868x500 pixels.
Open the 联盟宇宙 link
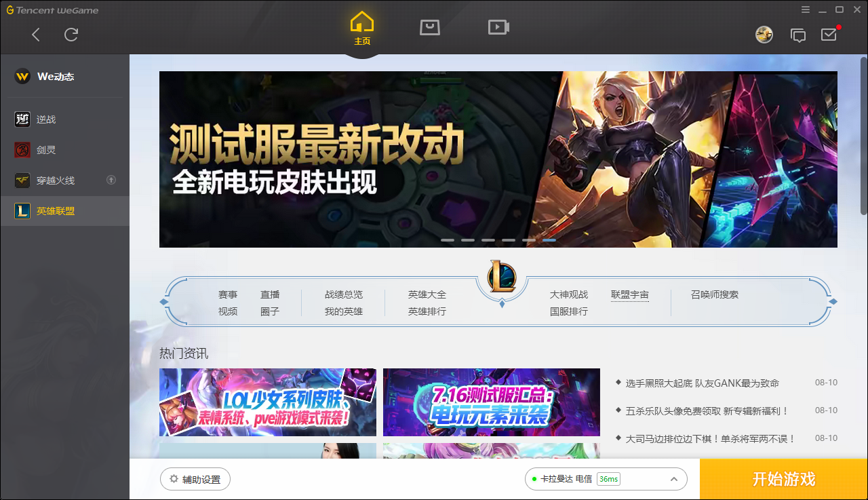[629, 294]
